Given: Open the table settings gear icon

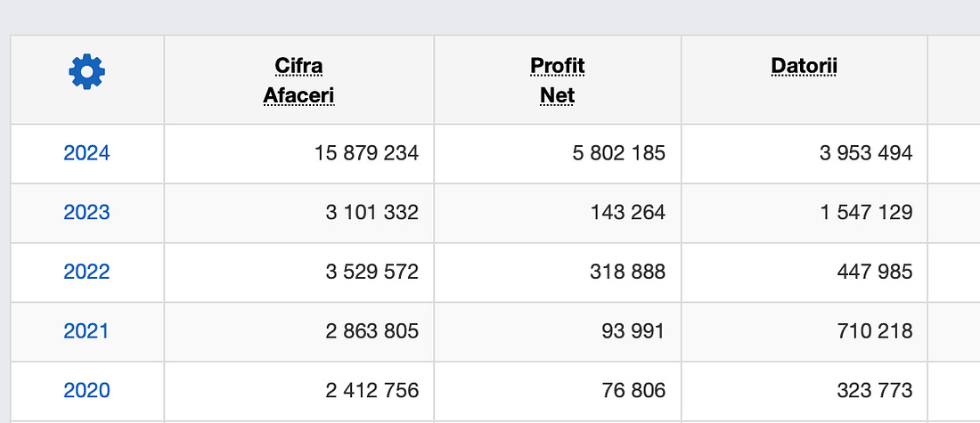Looking at the screenshot, I should tap(86, 71).
